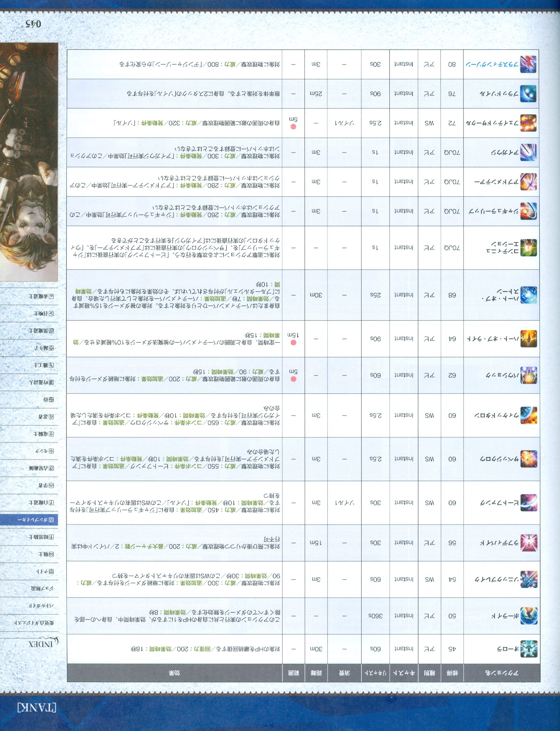Select the ウィケッドタロン skill icon
This screenshot has height=731, width=560.
[529, 415]
